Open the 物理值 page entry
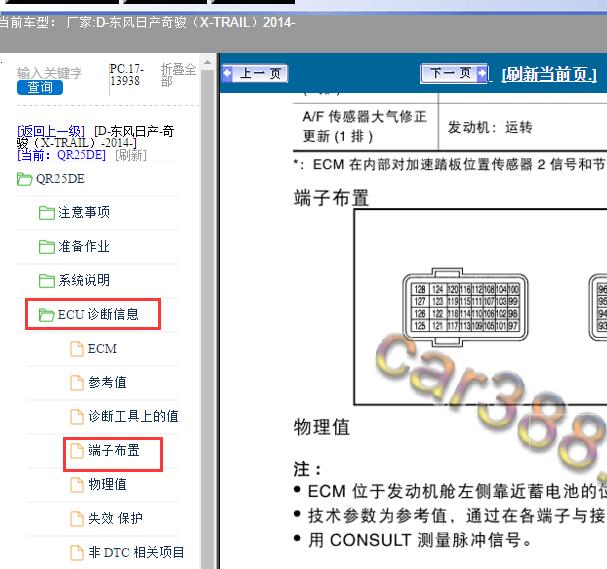 [x=107, y=484]
